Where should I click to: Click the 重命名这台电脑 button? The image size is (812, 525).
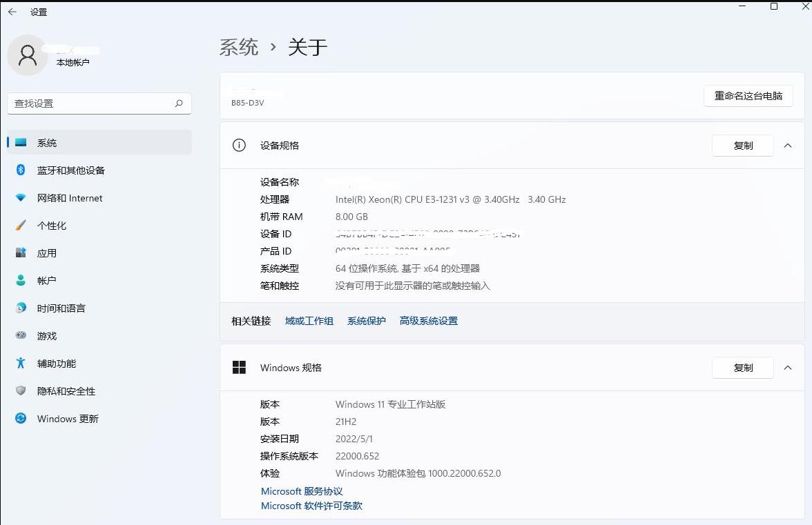748,96
